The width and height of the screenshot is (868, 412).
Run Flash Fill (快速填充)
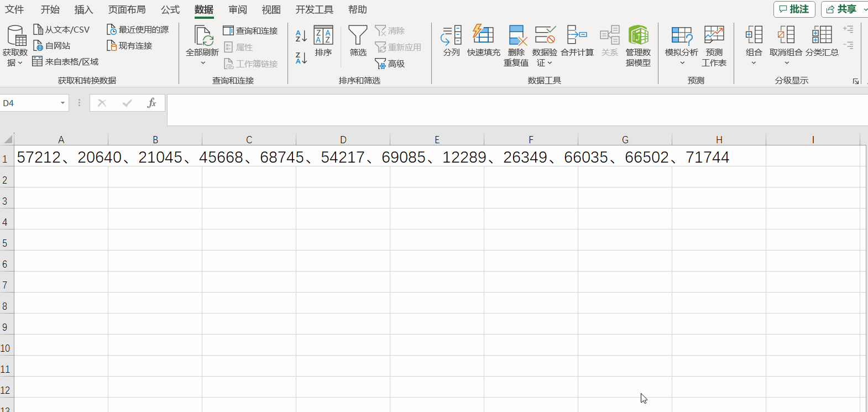(x=484, y=41)
